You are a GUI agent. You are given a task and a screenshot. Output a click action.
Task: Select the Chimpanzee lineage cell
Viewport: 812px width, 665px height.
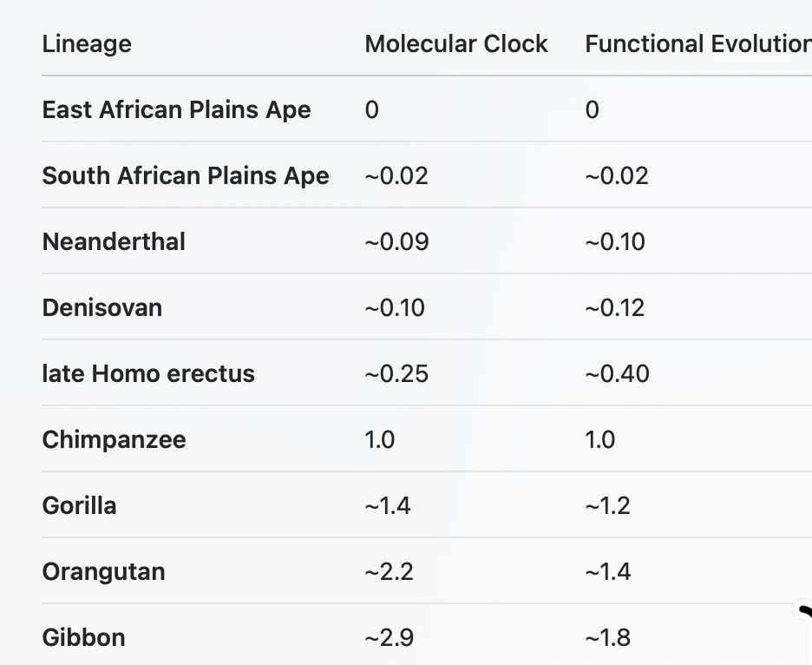point(114,440)
